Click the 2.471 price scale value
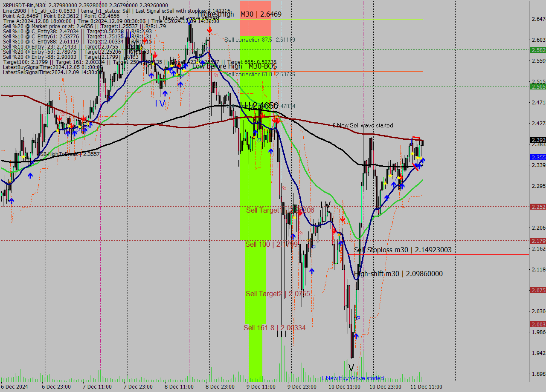 click(538, 102)
